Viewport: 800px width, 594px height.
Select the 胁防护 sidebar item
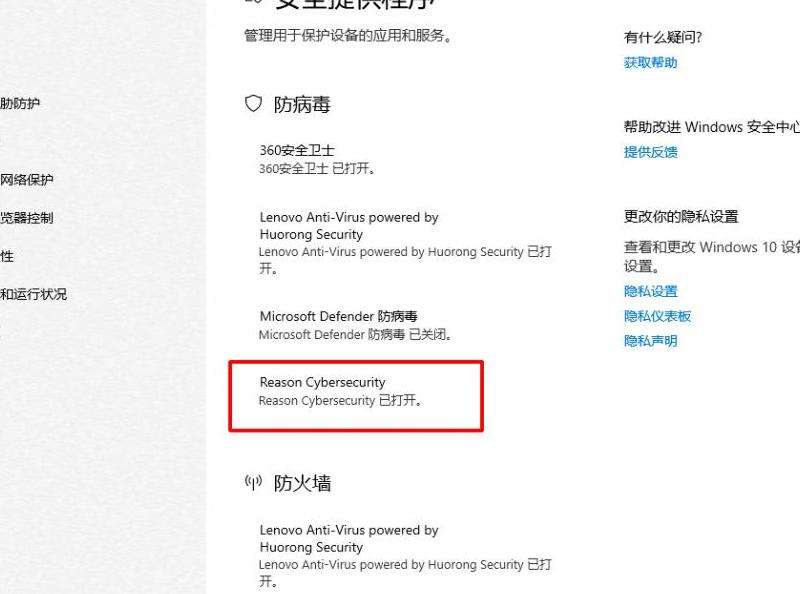[x=20, y=104]
